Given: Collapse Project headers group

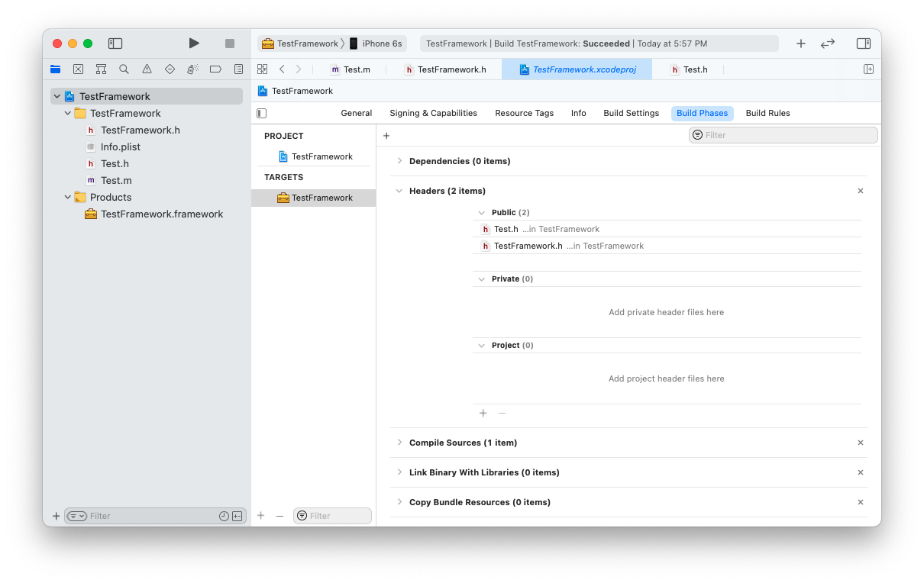Looking at the screenshot, I should click(x=482, y=345).
